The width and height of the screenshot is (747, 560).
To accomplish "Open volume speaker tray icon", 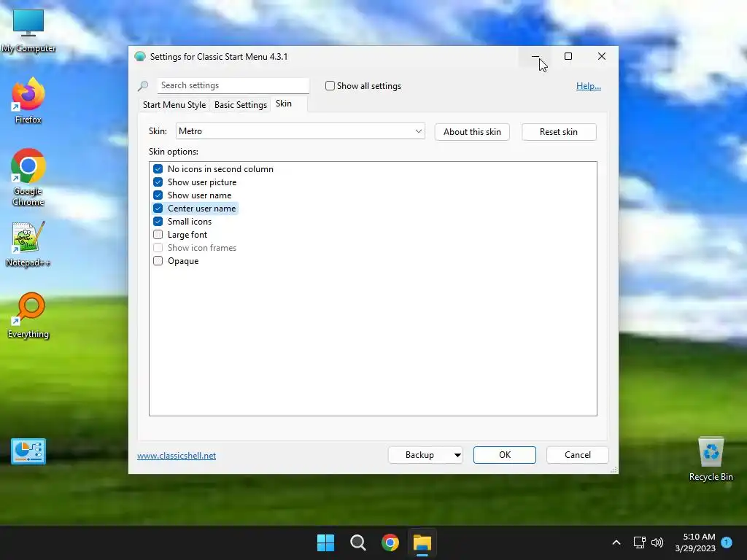I will 657,542.
